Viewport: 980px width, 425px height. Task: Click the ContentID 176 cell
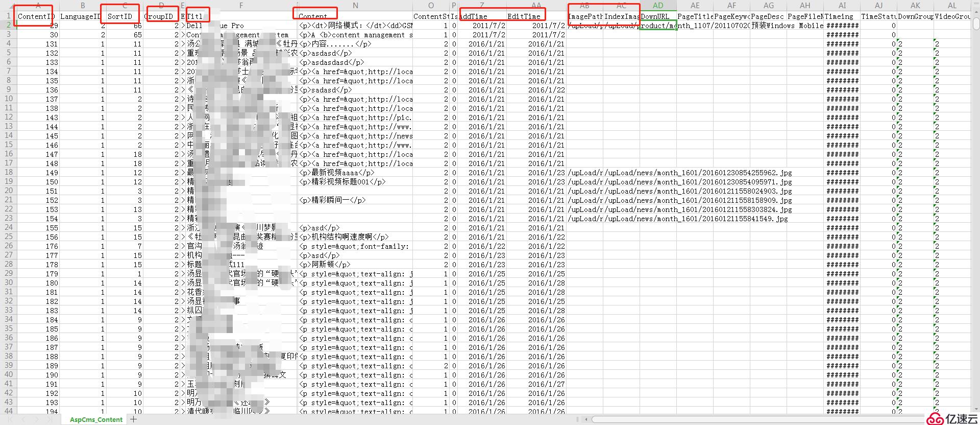[38, 246]
